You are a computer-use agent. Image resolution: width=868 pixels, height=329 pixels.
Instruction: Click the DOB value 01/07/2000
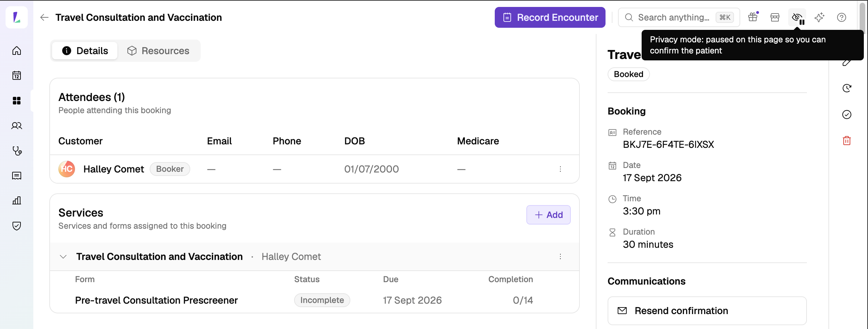(372, 169)
